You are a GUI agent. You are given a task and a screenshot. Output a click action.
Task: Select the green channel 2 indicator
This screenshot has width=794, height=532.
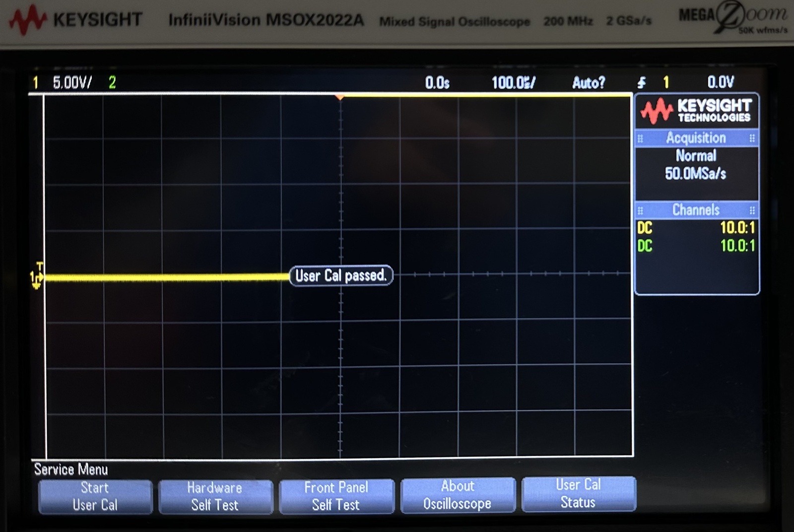[x=110, y=82]
